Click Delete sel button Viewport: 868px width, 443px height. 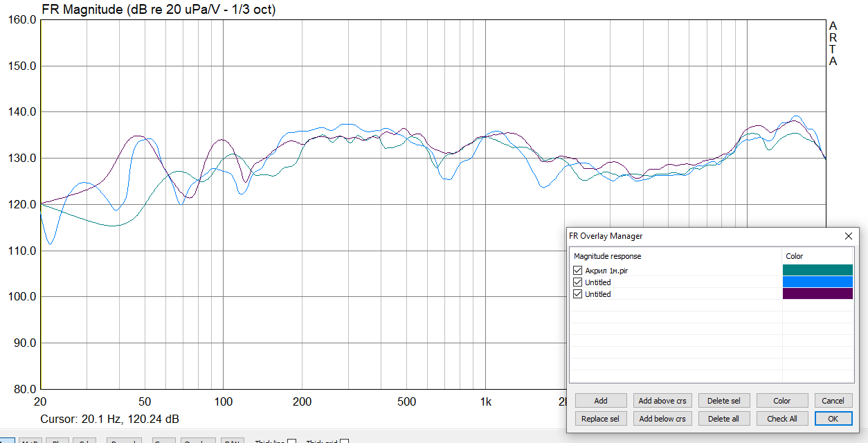pos(724,401)
